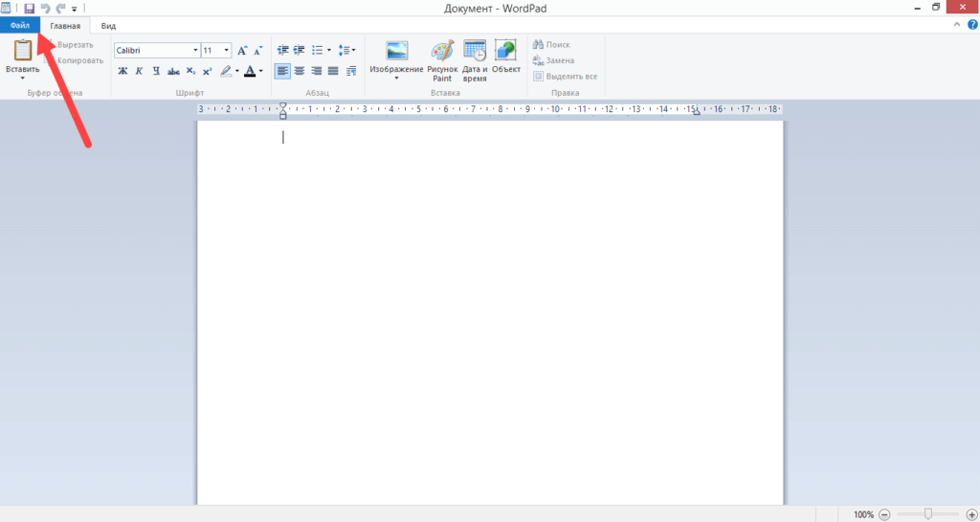This screenshot has width=980, height=522.
Task: Switch to the Вид tab
Action: pyautogui.click(x=108, y=26)
